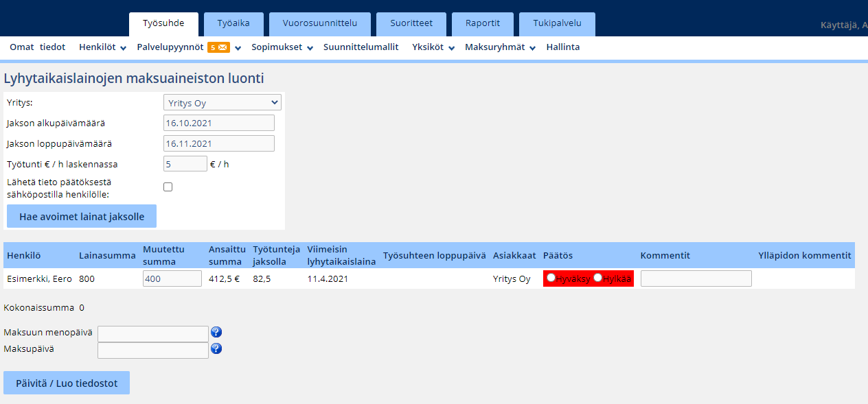This screenshot has width=868, height=404.
Task: Expand the Palvelupyynnöt menu arrow
Action: point(238,48)
